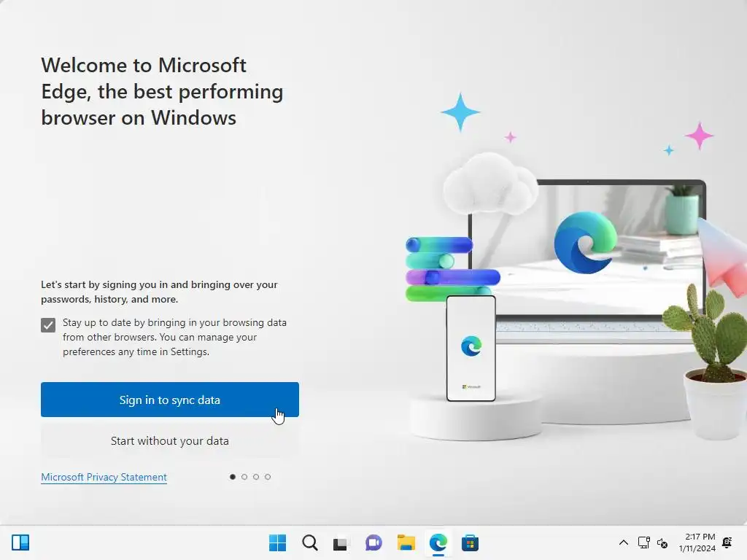Click the muted volume tray icon

coord(662,542)
